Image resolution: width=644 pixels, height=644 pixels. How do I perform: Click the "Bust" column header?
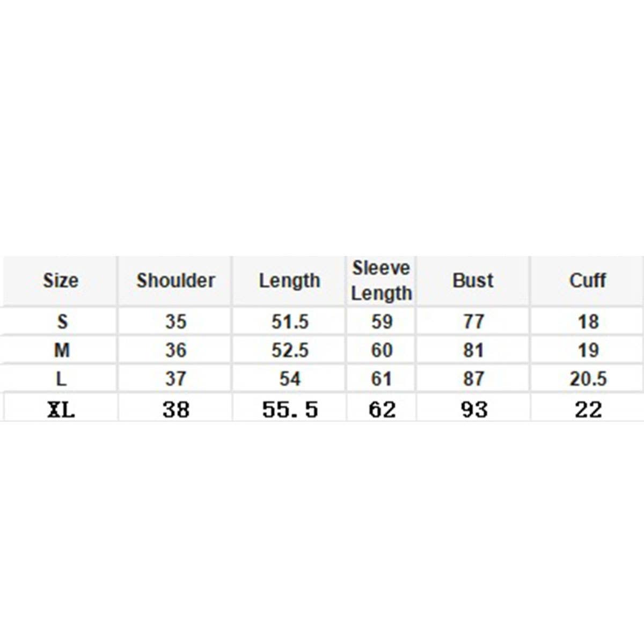point(473,280)
